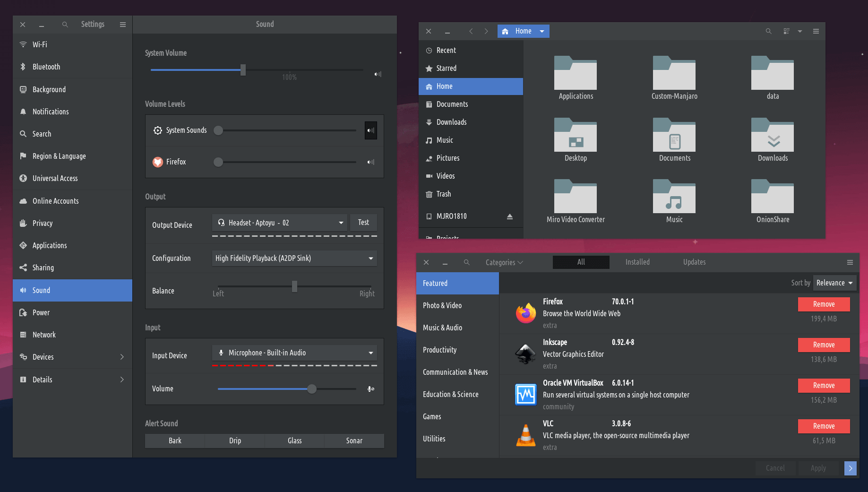Viewport: 868px width, 492px height.
Task: Mute Firefox in Volume Levels
Action: [371, 162]
